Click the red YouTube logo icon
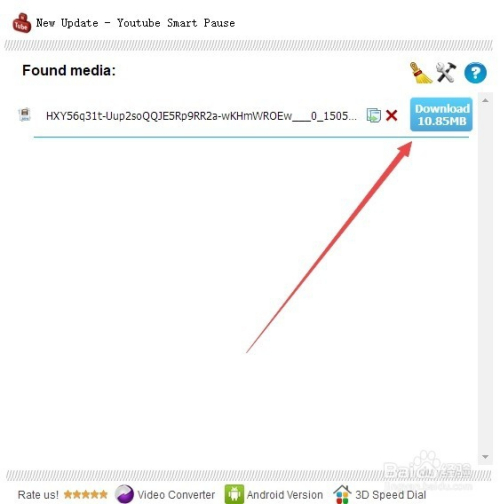 pyautogui.click(x=22, y=23)
